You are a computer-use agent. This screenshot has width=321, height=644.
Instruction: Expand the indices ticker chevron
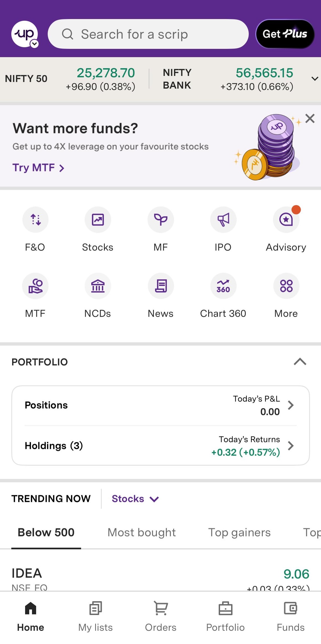(x=315, y=79)
